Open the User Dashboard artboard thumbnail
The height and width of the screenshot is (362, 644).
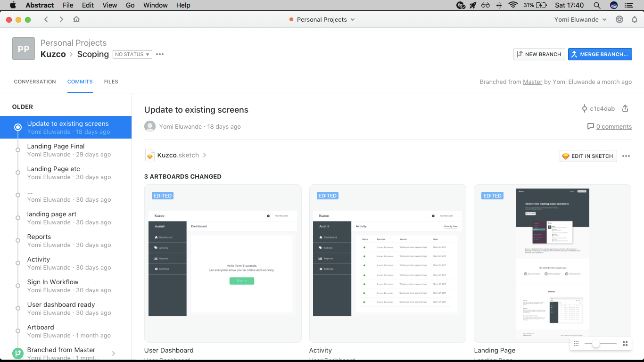click(x=223, y=263)
